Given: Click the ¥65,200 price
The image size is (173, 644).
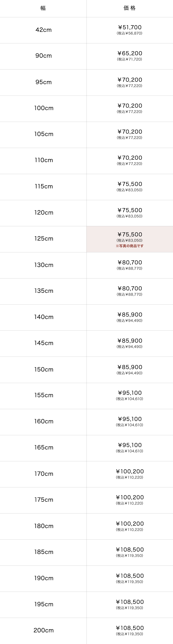Looking at the screenshot, I should point(130,54).
